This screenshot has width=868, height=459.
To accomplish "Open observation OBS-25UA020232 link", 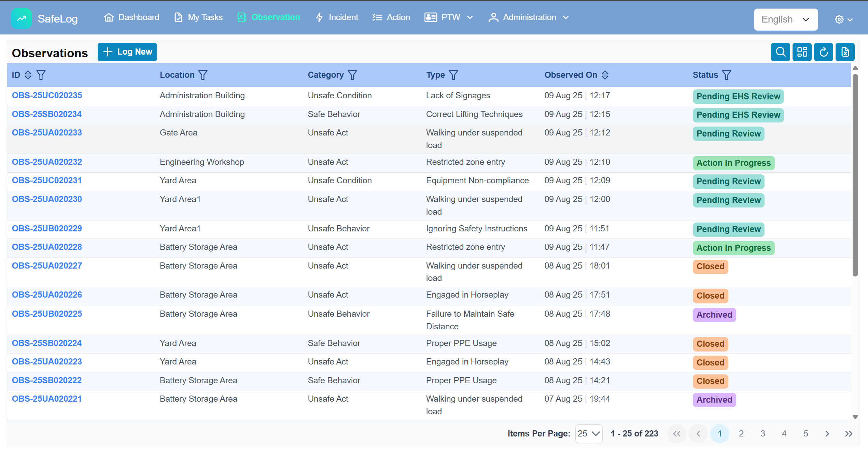I will pyautogui.click(x=47, y=162).
